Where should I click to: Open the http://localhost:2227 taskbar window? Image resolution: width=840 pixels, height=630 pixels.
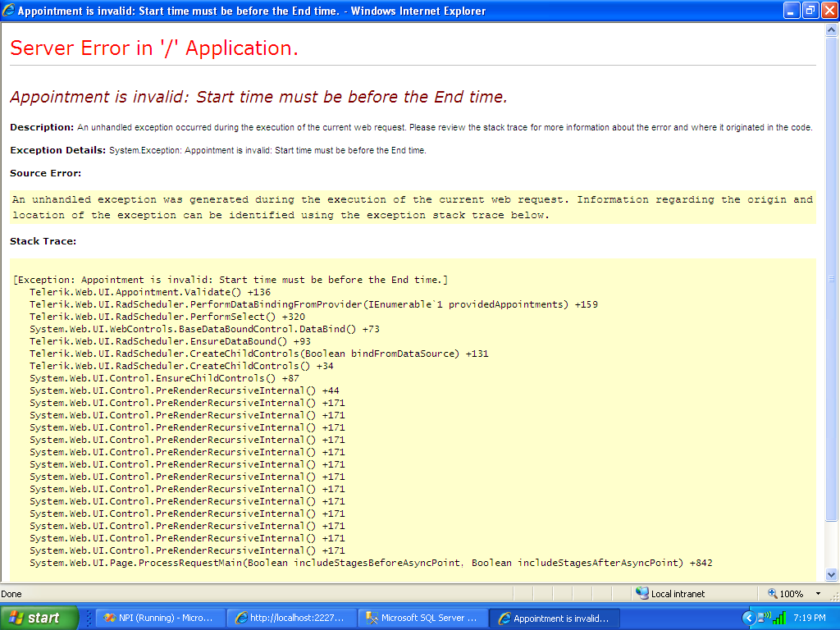coord(291,618)
